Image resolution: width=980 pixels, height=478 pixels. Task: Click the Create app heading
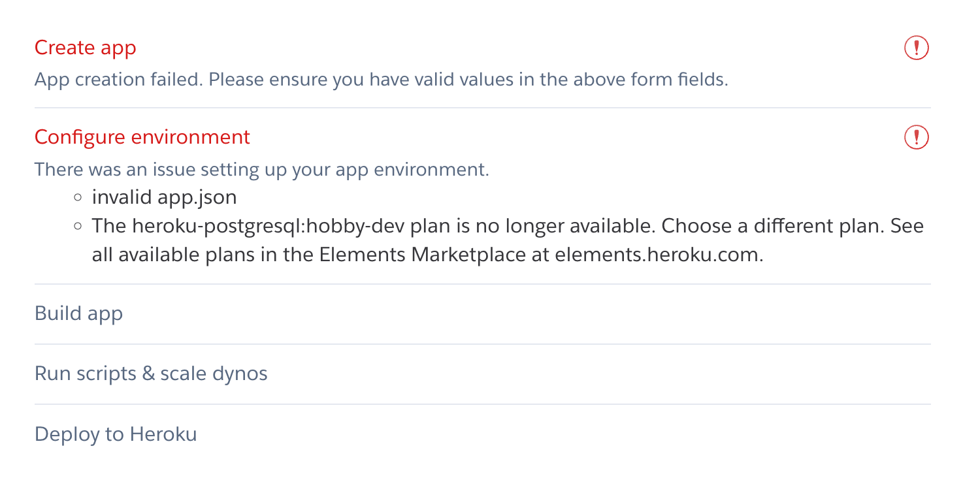tap(86, 48)
